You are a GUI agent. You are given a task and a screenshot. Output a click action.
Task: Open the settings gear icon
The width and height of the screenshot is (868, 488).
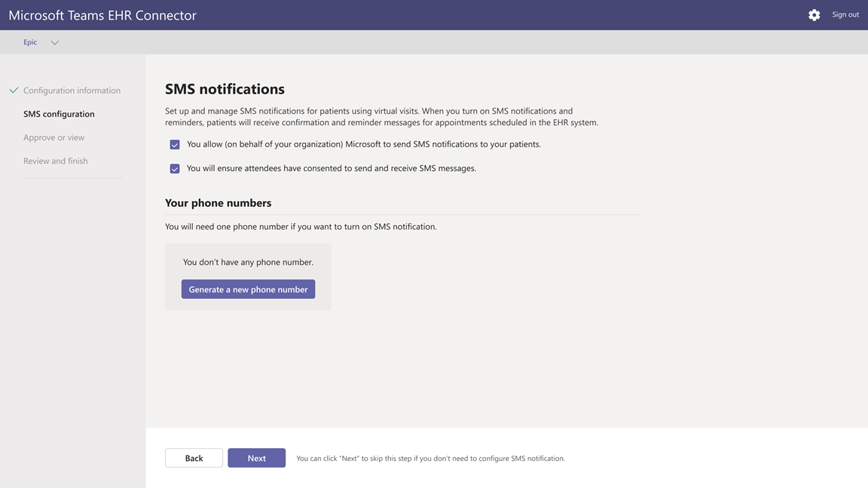coord(814,15)
